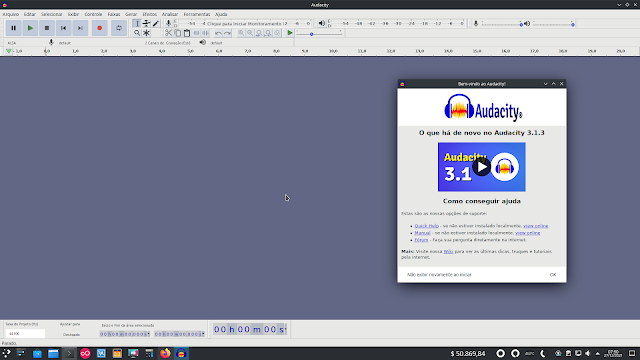Toggle the Loop playback button
Image resolution: width=640 pixels, height=360 pixels.
[x=119, y=28]
